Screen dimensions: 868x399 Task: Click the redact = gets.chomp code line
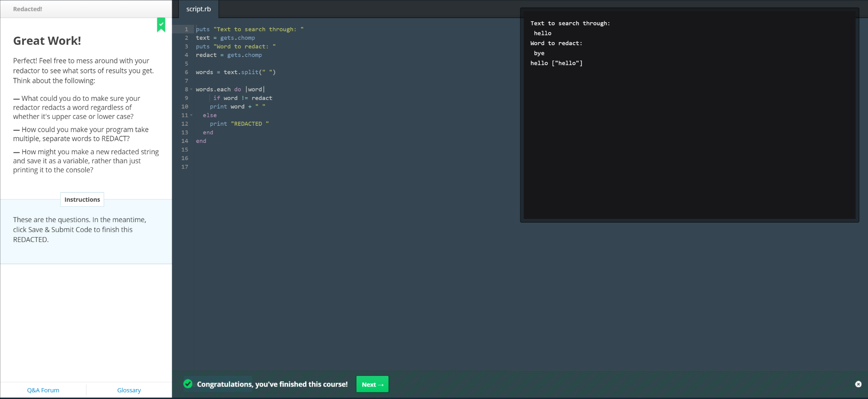coord(229,55)
